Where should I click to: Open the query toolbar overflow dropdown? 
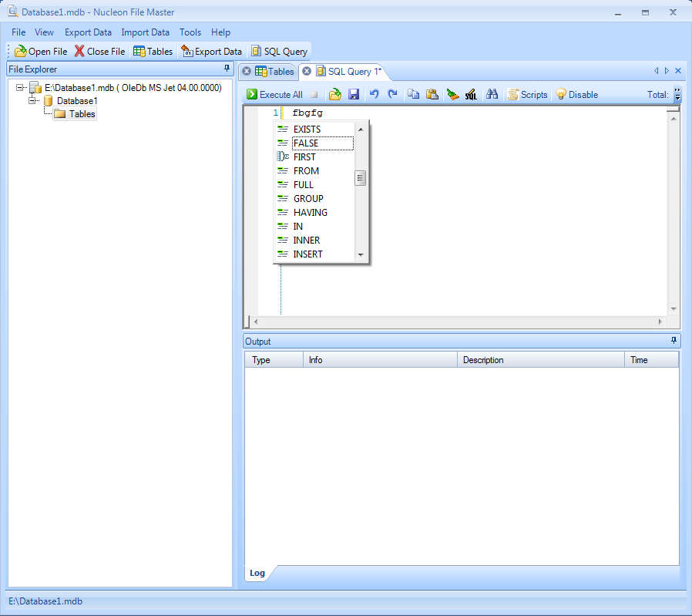(677, 95)
